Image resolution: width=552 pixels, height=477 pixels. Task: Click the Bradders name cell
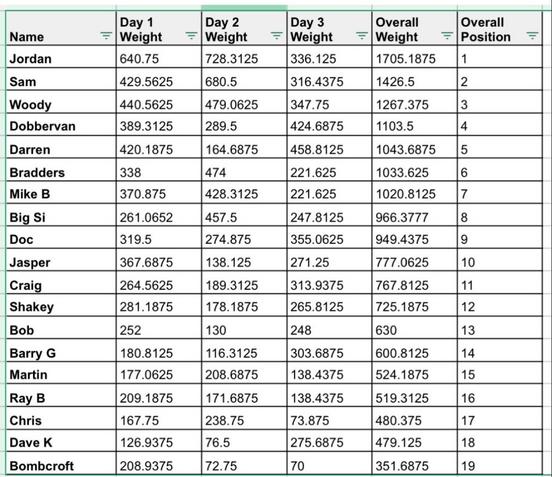click(61, 170)
